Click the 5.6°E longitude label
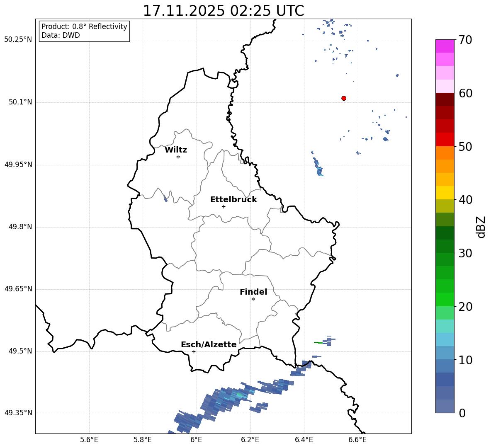491x448 pixels. [x=89, y=440]
